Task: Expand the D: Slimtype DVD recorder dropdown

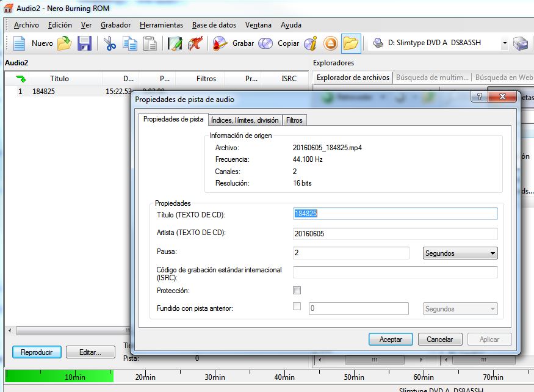Action: [505, 43]
